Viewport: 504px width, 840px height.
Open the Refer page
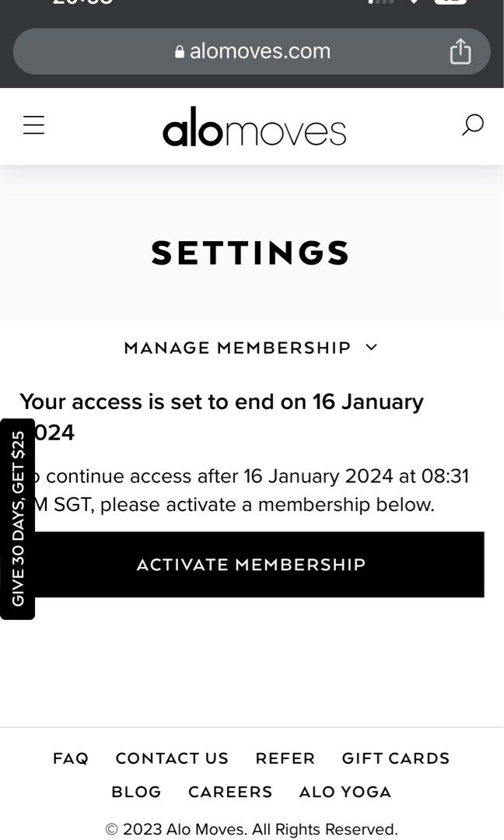pyautogui.click(x=285, y=758)
